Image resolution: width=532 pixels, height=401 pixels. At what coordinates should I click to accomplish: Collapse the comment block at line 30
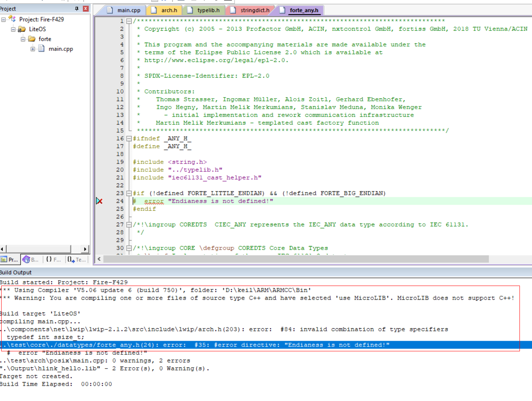pyautogui.click(x=129, y=248)
